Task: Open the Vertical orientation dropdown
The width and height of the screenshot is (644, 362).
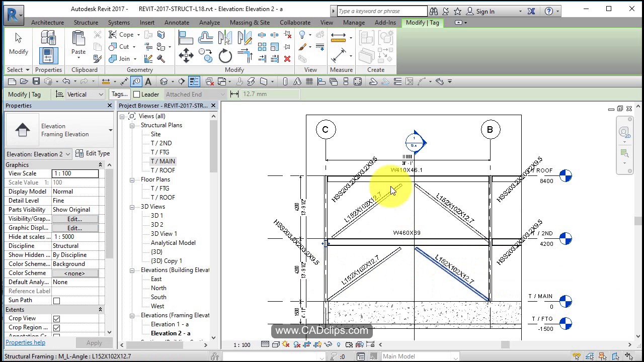Action: click(x=85, y=94)
